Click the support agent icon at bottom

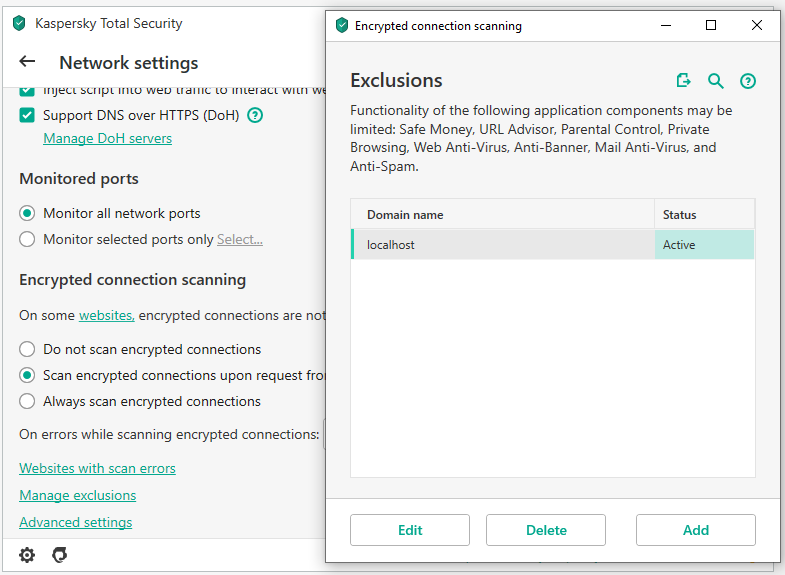[x=60, y=555]
